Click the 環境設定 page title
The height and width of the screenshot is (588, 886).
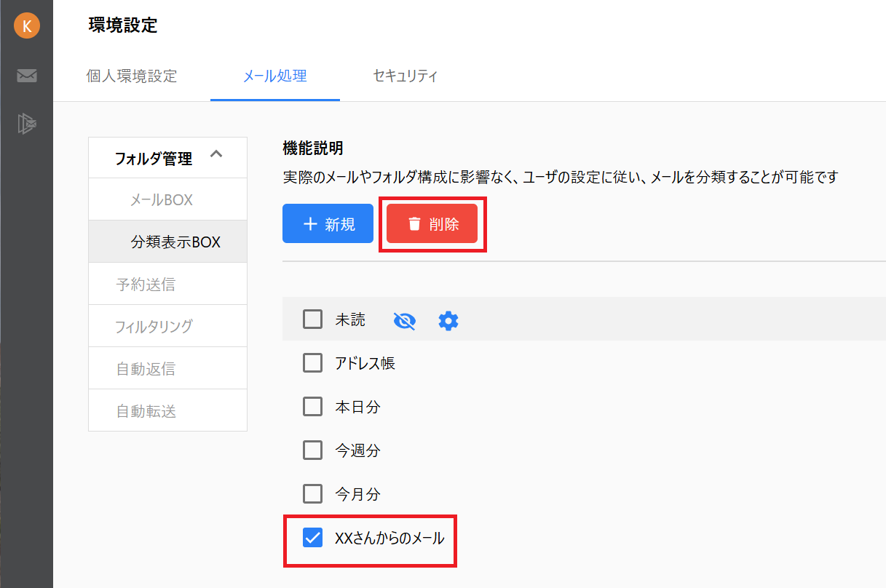point(123,25)
